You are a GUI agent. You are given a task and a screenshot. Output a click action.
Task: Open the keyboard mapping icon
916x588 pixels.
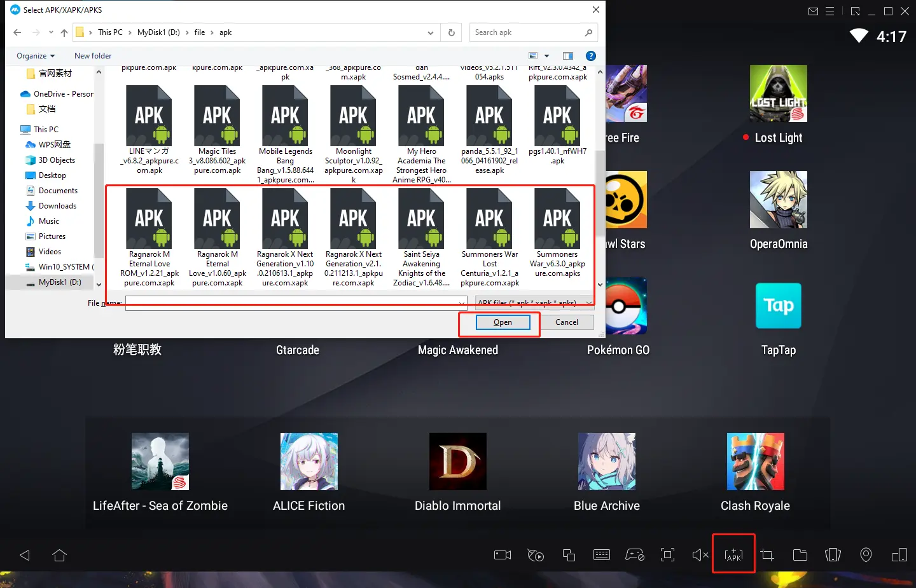[602, 555]
